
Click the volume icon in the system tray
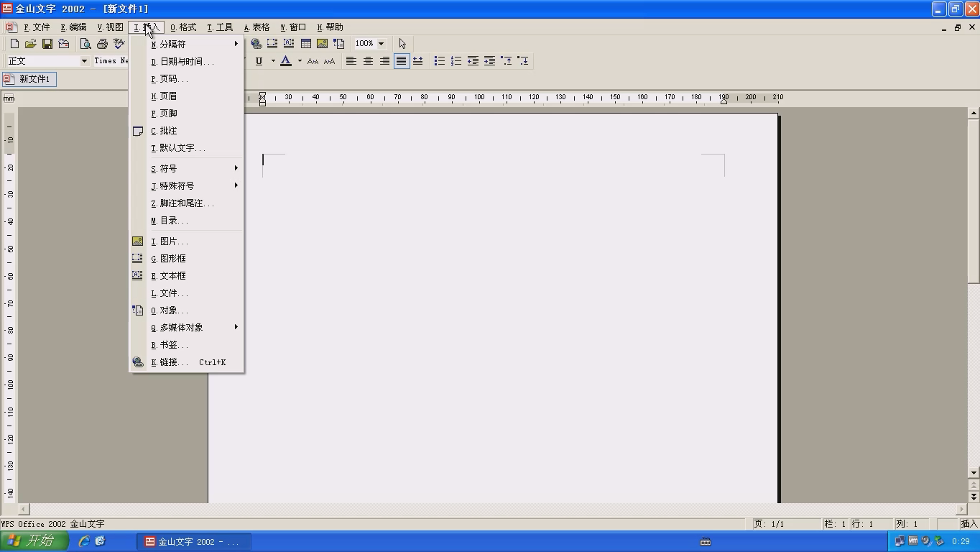tap(926, 541)
